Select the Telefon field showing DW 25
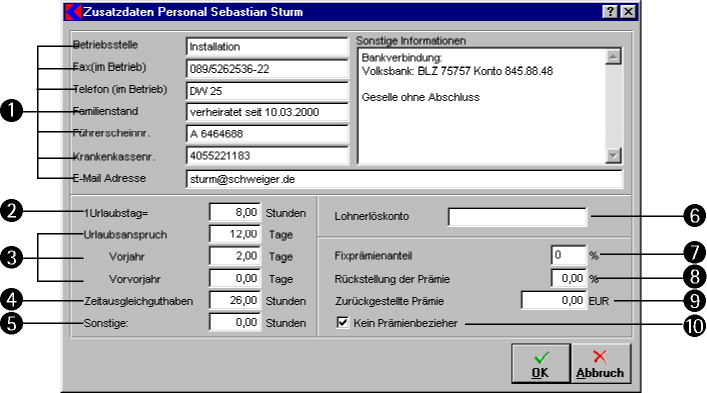The image size is (707, 393). click(267, 91)
